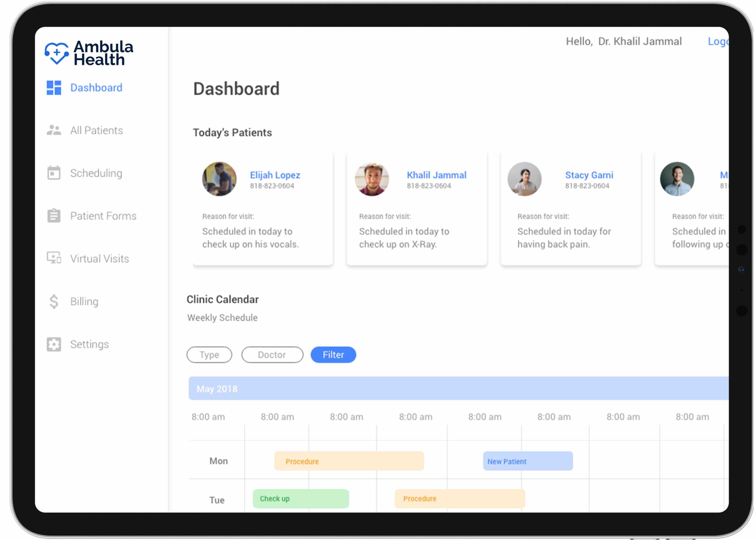Open the Type filter dropdown
Image resolution: width=756 pixels, height=540 pixels.
[209, 355]
